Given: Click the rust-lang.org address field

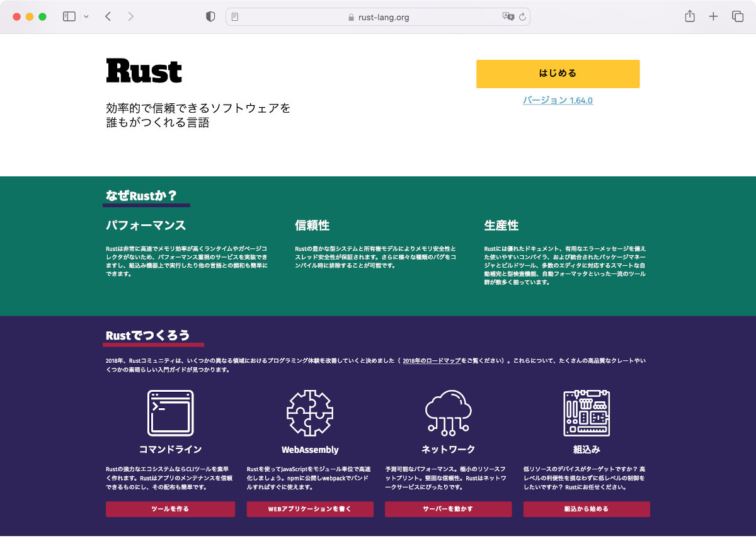Looking at the screenshot, I should click(378, 17).
